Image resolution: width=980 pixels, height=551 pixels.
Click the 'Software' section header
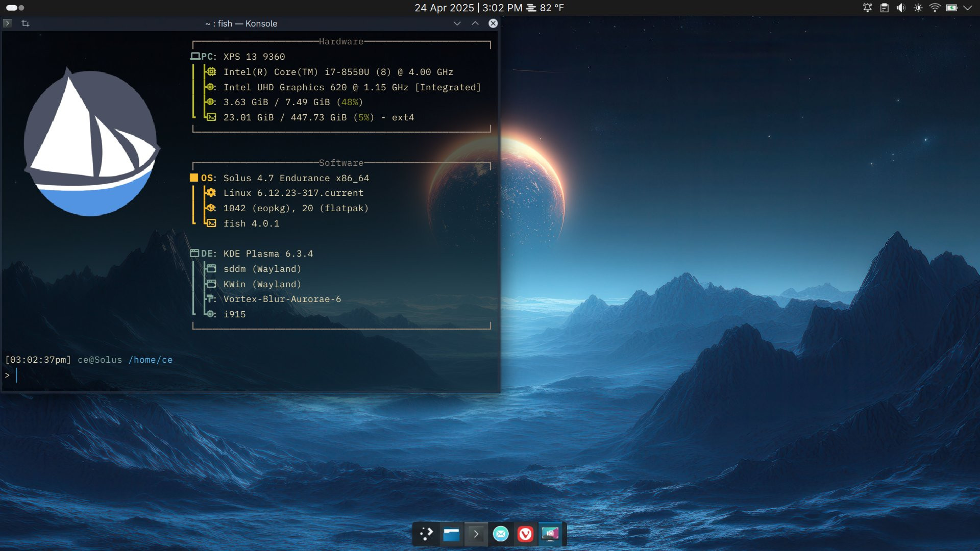pyautogui.click(x=341, y=163)
